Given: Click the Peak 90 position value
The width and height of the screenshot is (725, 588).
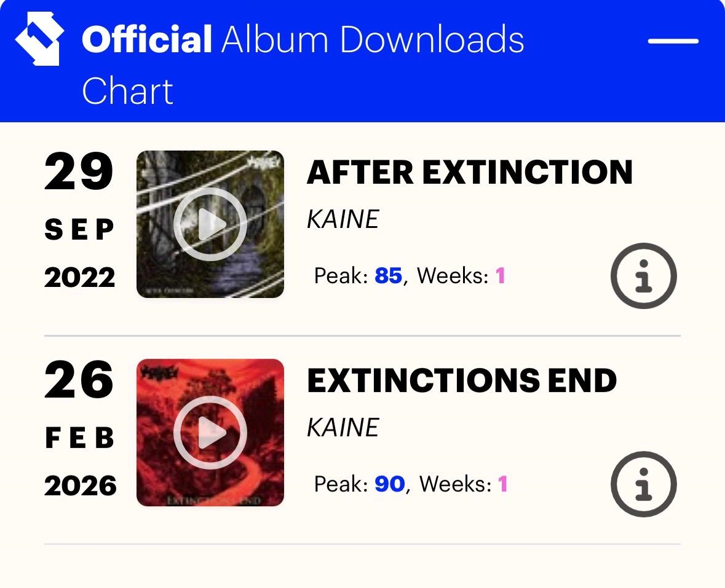Looking at the screenshot, I should click(x=389, y=484).
